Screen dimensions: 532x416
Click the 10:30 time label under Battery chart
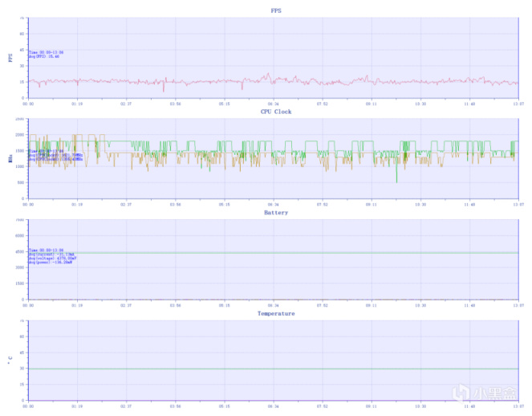pyautogui.click(x=420, y=306)
